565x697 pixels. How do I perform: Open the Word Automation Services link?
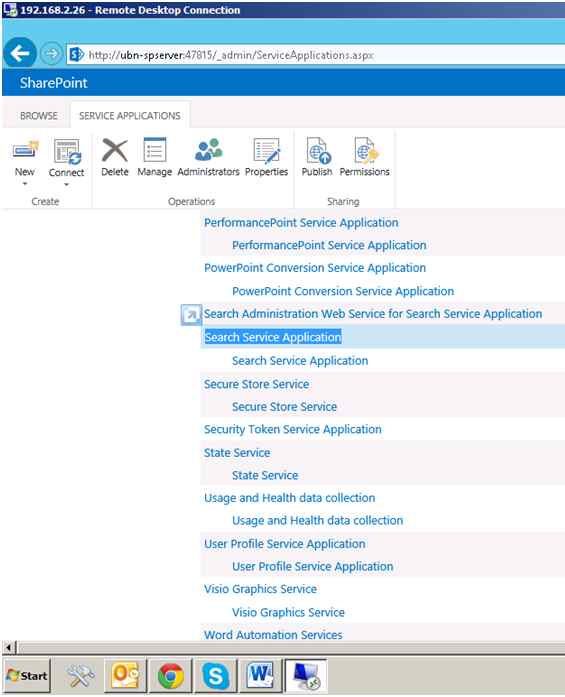click(x=273, y=635)
